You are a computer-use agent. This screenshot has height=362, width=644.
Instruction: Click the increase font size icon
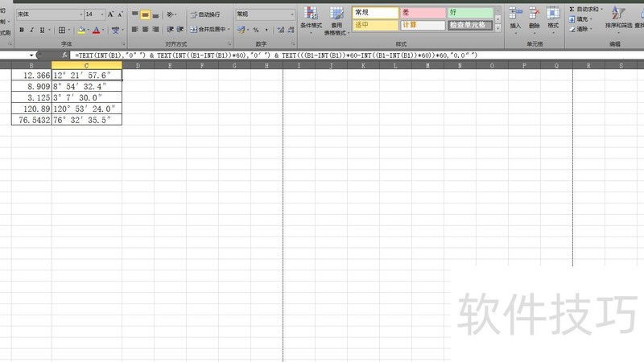click(x=111, y=14)
